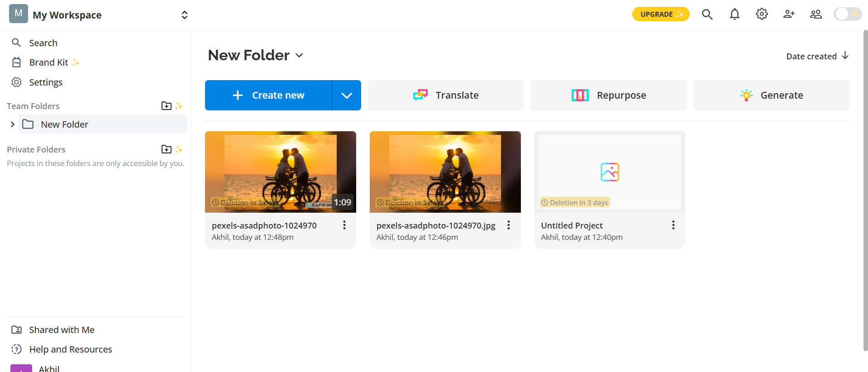Image resolution: width=868 pixels, height=372 pixels.
Task: Open search from top bar magnifier
Action: pyautogui.click(x=707, y=14)
